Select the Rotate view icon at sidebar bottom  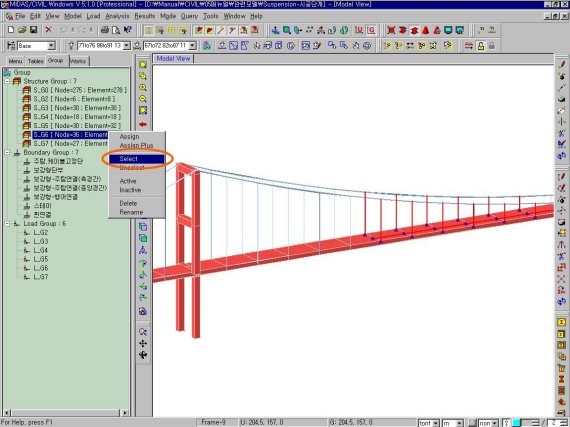point(143,355)
